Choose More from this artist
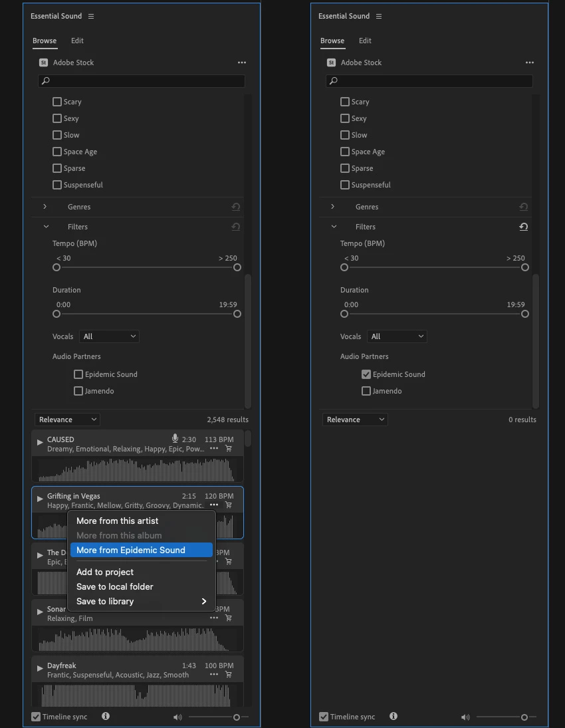 pyautogui.click(x=142, y=521)
